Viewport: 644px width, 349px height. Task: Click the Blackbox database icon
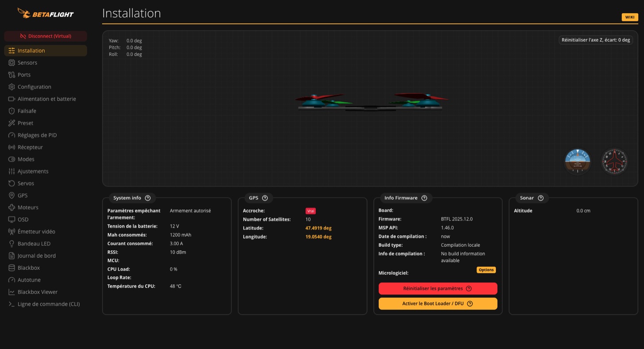[x=11, y=268]
